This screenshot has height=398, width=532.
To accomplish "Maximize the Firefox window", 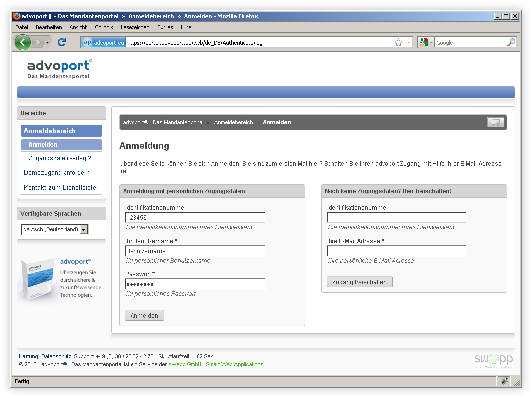I will pyautogui.click(x=506, y=16).
